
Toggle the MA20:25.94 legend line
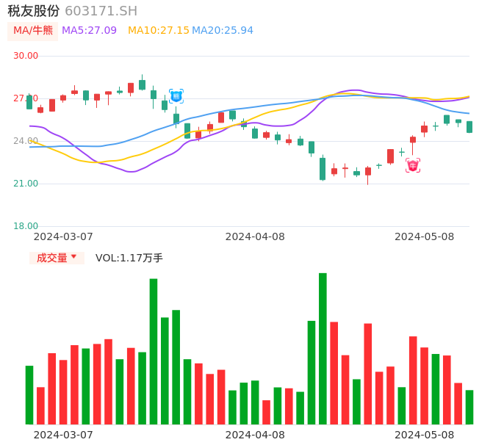[223, 31]
